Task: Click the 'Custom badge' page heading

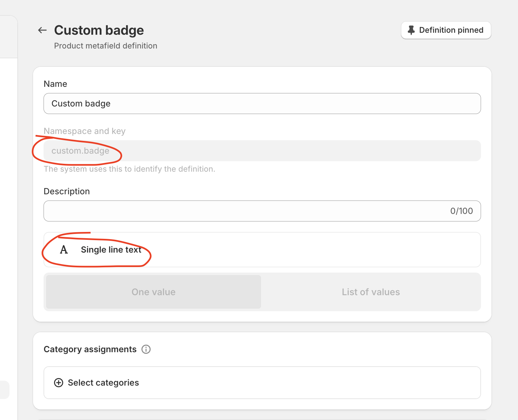Action: [x=99, y=30]
